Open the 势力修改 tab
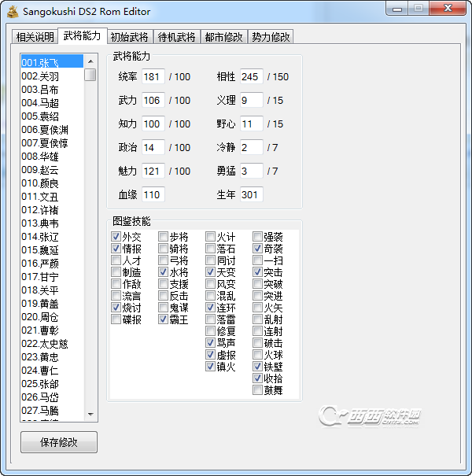This screenshot has width=472, height=476. [x=271, y=37]
